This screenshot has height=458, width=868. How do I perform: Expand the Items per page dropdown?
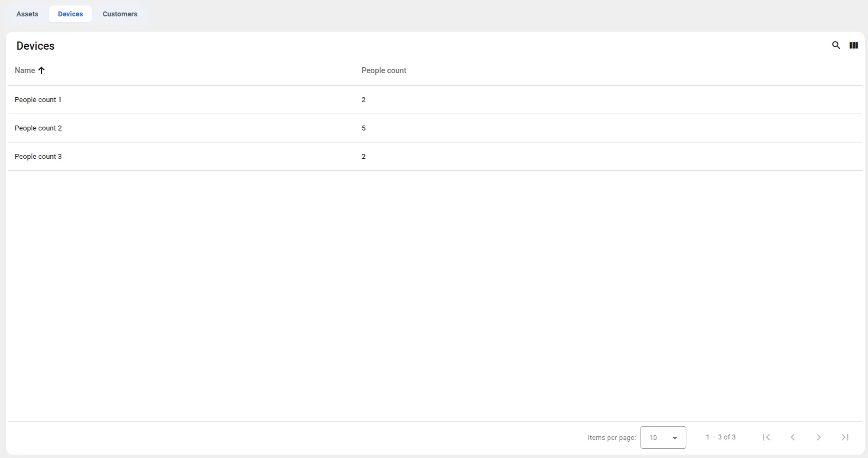tap(663, 437)
